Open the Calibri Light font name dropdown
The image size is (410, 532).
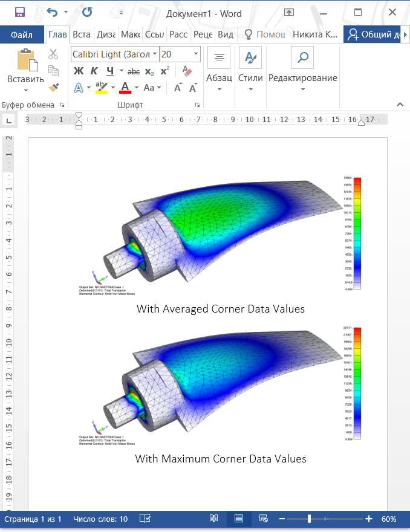click(155, 54)
